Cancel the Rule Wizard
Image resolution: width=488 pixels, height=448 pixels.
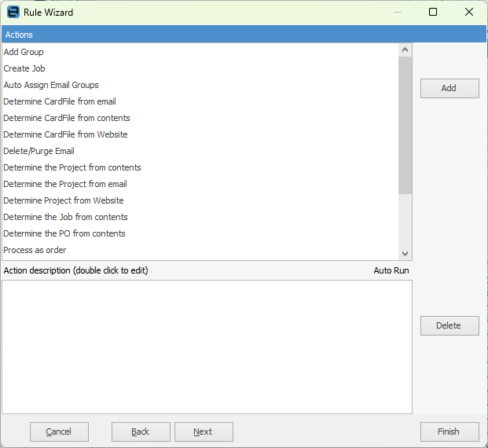coord(59,431)
